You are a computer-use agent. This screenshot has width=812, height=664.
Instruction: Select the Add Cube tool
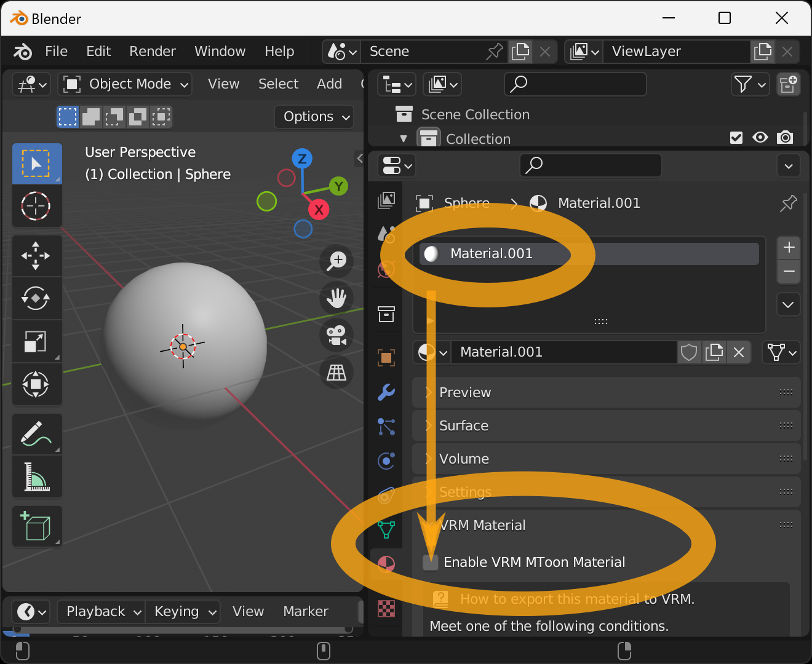tap(36, 526)
